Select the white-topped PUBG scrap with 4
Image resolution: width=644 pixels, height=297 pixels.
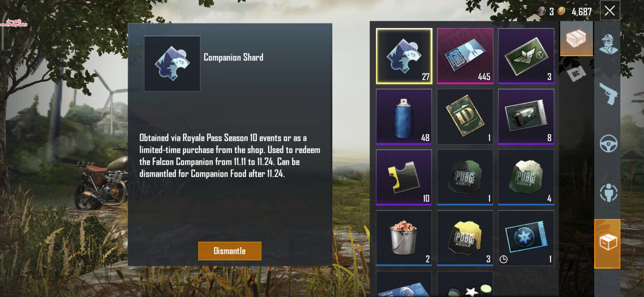pyautogui.click(x=526, y=177)
